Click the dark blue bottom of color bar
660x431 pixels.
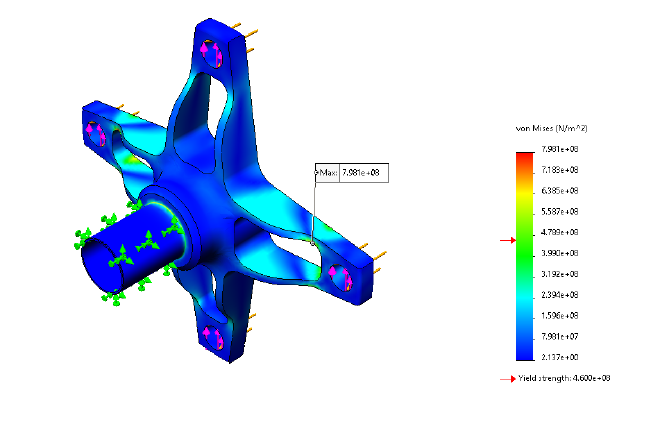(524, 350)
